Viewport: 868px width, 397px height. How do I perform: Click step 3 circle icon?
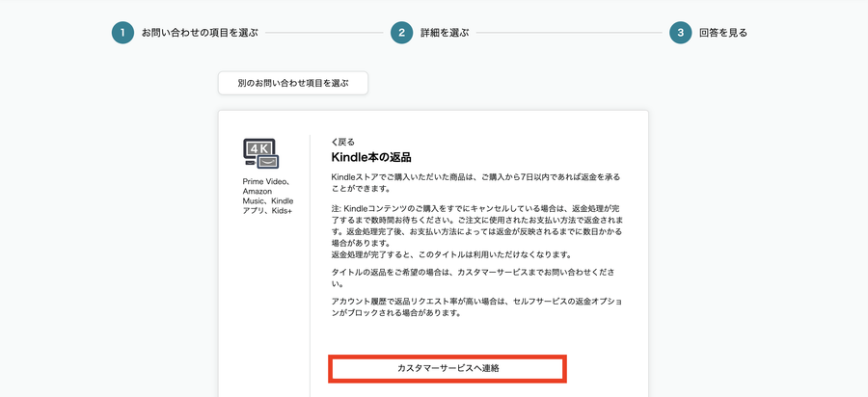680,33
